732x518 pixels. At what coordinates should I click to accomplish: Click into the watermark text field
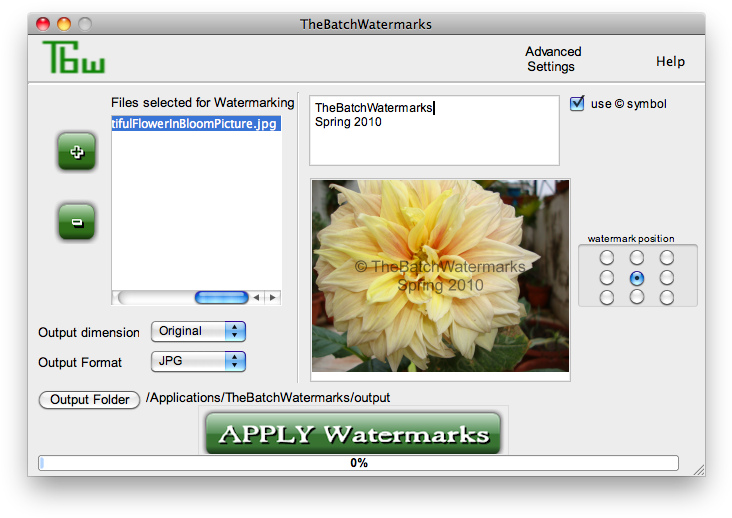pyautogui.click(x=434, y=131)
